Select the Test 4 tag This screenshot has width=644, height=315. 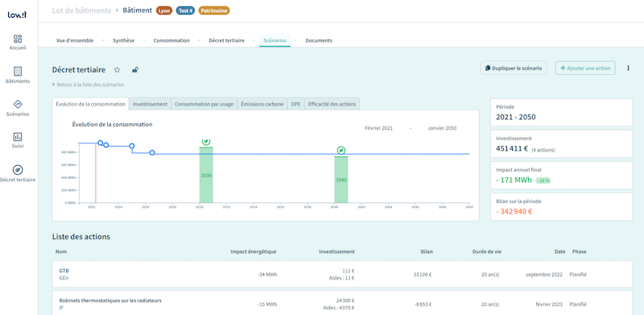(186, 11)
